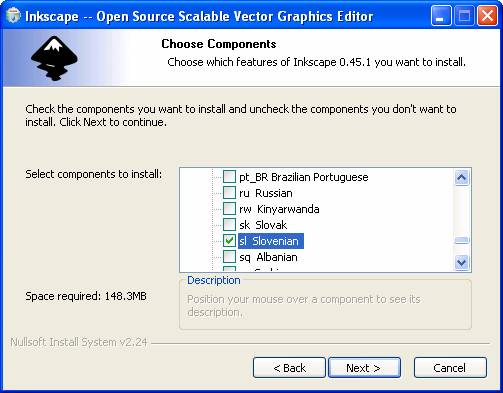Select the ru Russian list entry
The width and height of the screenshot is (503, 393).
pyautogui.click(x=266, y=193)
